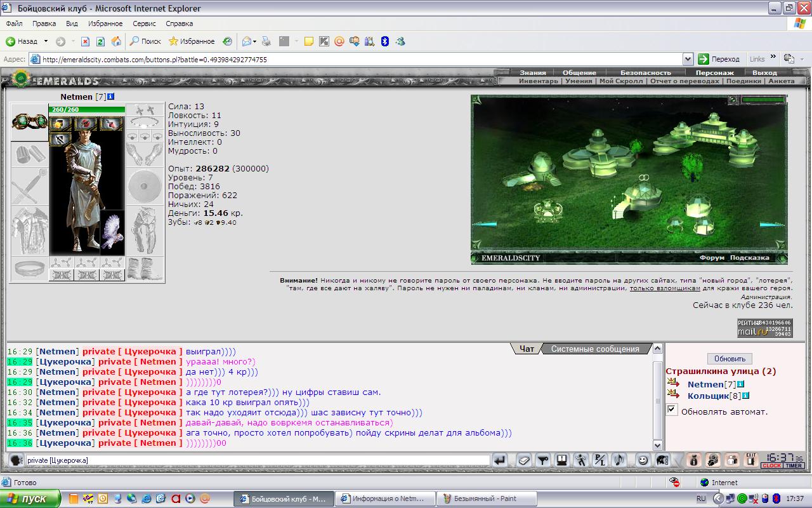Open the "Поединки" submenu link
This screenshot has width=812, height=508.
743,81
